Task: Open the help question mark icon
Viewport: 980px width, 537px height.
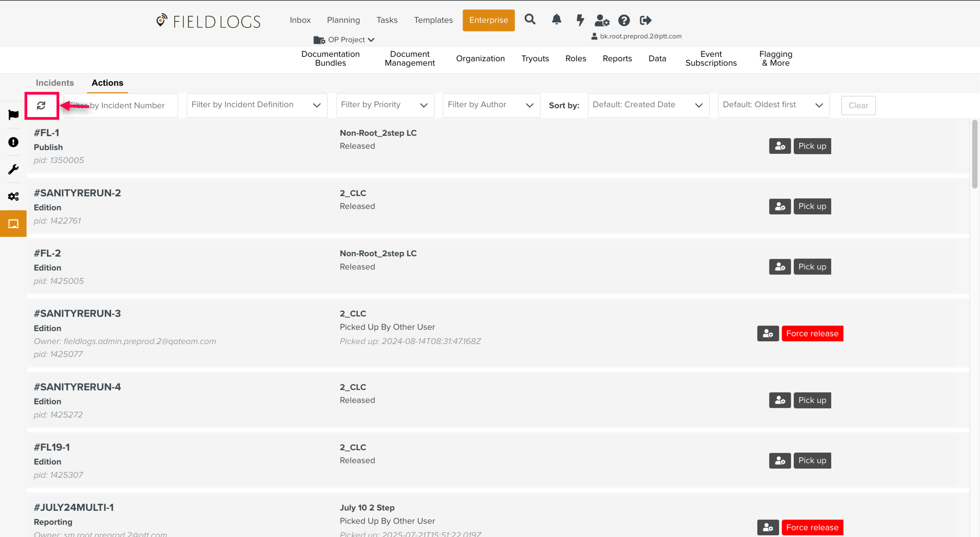Action: point(624,20)
